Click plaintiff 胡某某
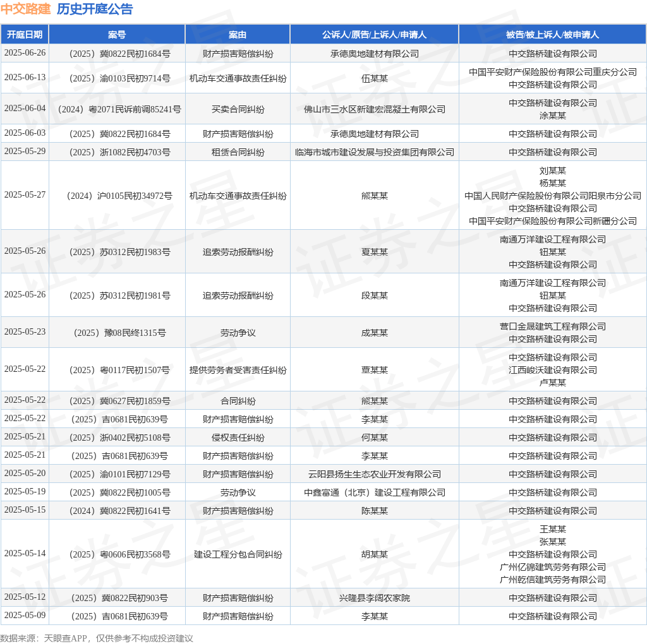This screenshot has width=647, height=644. tap(374, 554)
